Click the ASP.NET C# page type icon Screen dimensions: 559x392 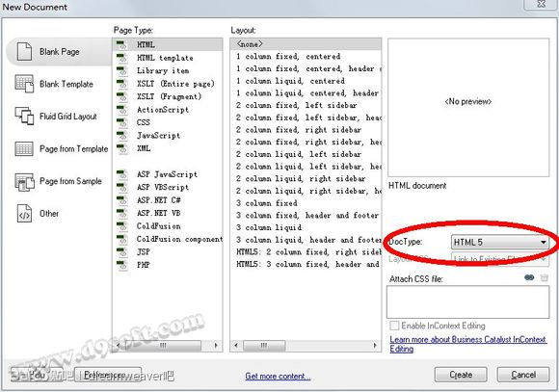122,200
